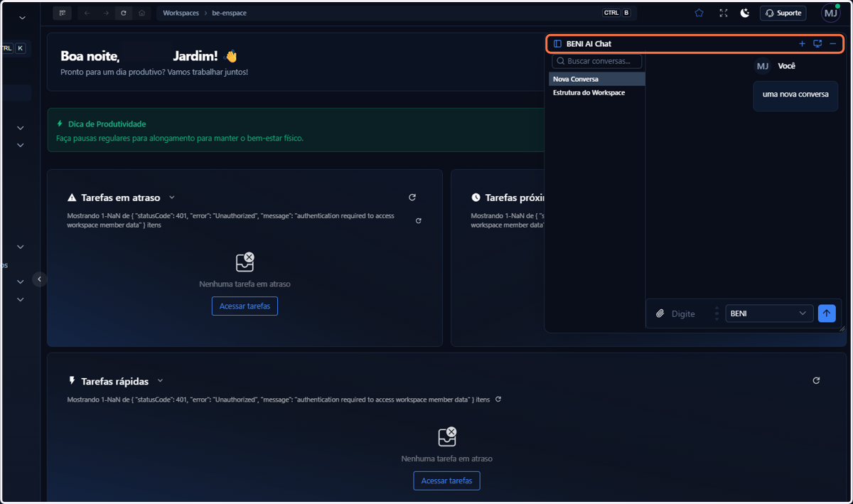This screenshot has height=504, width=853.
Task: Reload the page with the refresh icon
Action: pos(124,13)
